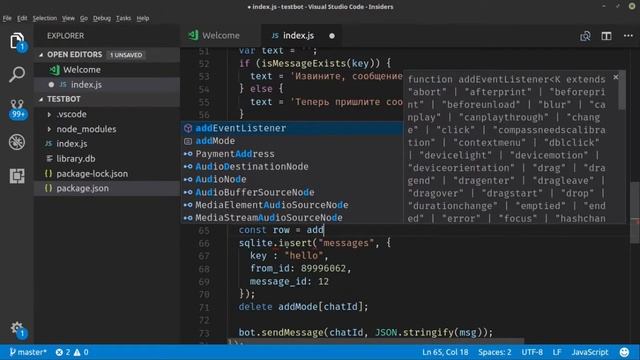The image size is (640, 360).
Task: Click line 71 delete addMode code
Action: click(x=303, y=307)
